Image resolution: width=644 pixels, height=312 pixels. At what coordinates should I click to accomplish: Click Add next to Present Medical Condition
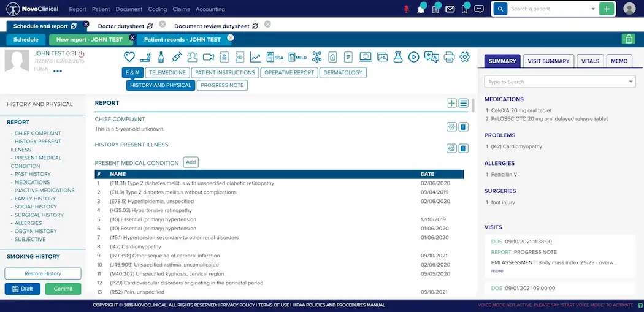pyautogui.click(x=191, y=162)
